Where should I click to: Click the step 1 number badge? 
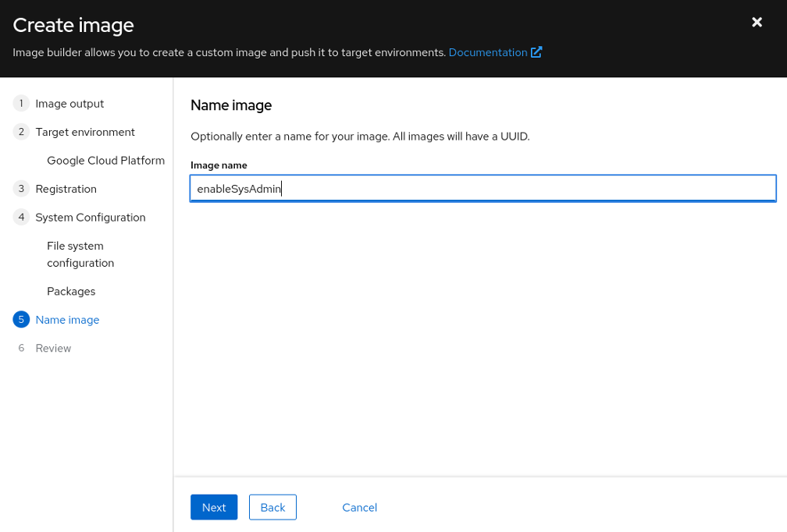tap(21, 104)
